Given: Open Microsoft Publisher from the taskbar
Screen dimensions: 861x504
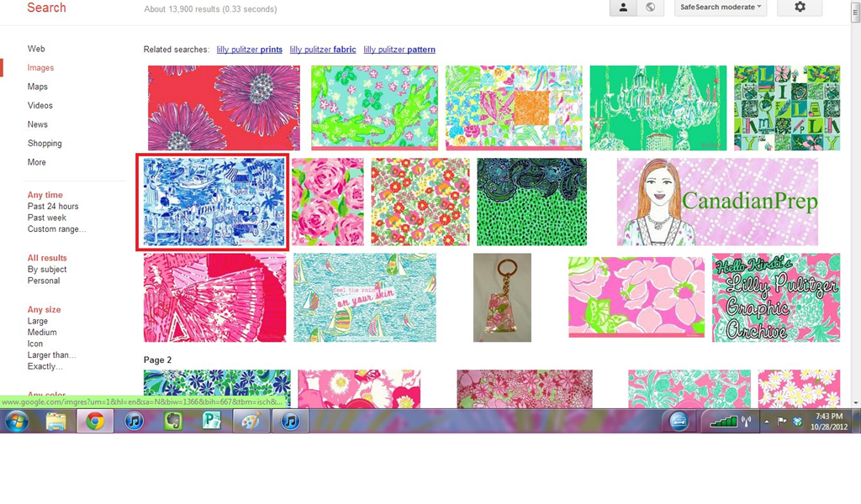Looking at the screenshot, I should (211, 421).
